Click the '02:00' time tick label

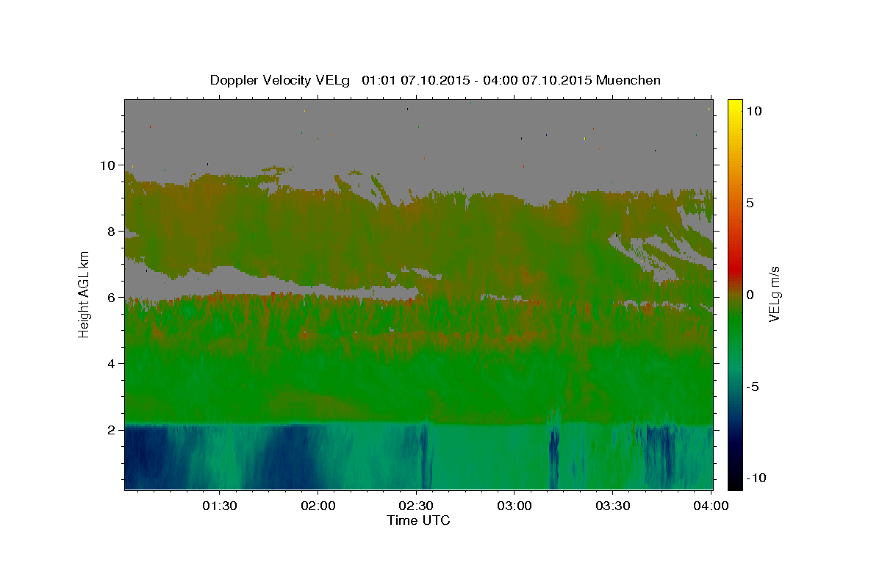[x=318, y=506]
